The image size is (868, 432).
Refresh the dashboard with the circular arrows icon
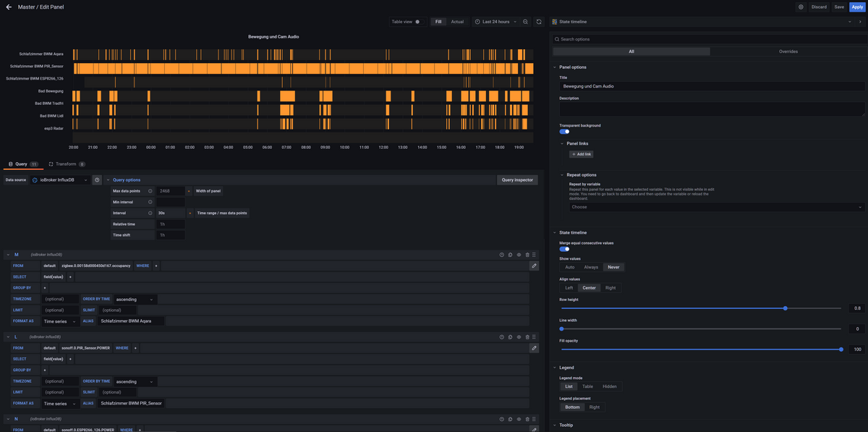[539, 22]
